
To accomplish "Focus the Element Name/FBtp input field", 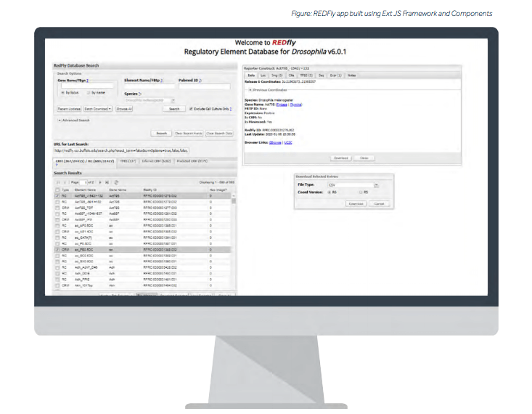I will [150, 86].
